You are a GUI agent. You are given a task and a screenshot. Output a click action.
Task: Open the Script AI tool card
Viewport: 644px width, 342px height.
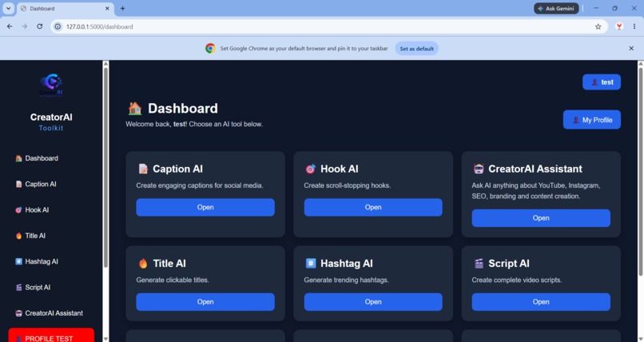[541, 302]
